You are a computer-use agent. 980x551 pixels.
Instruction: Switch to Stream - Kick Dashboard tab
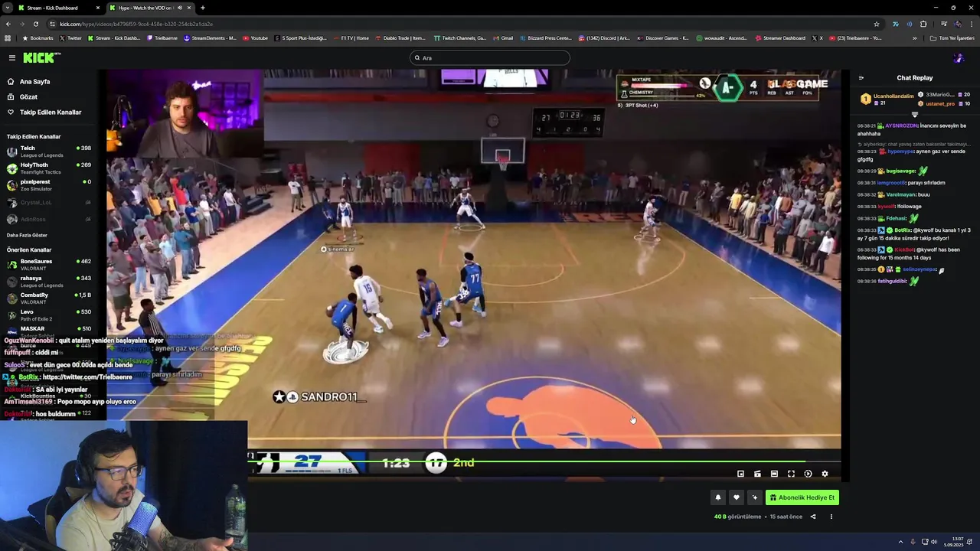pyautogui.click(x=60, y=8)
